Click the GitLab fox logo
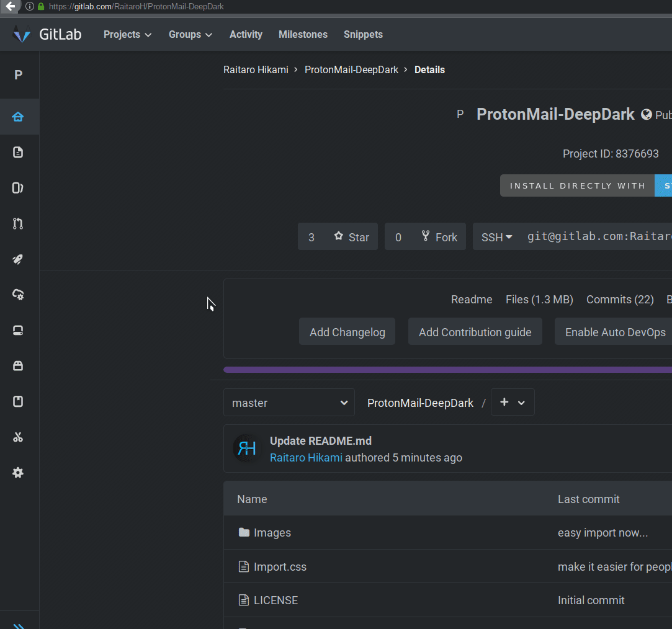The image size is (672, 629). coord(22,34)
